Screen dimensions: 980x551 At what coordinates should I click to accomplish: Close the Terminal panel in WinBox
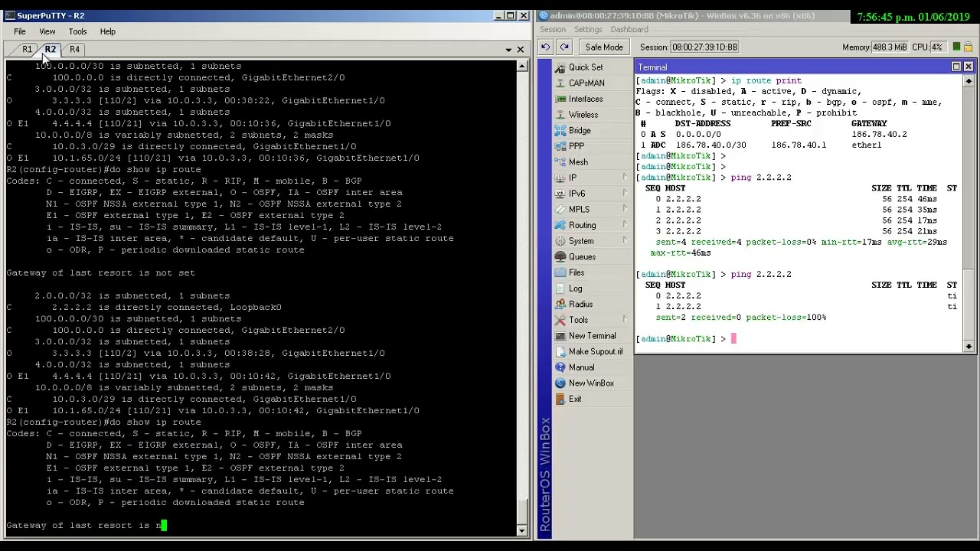pos(969,67)
